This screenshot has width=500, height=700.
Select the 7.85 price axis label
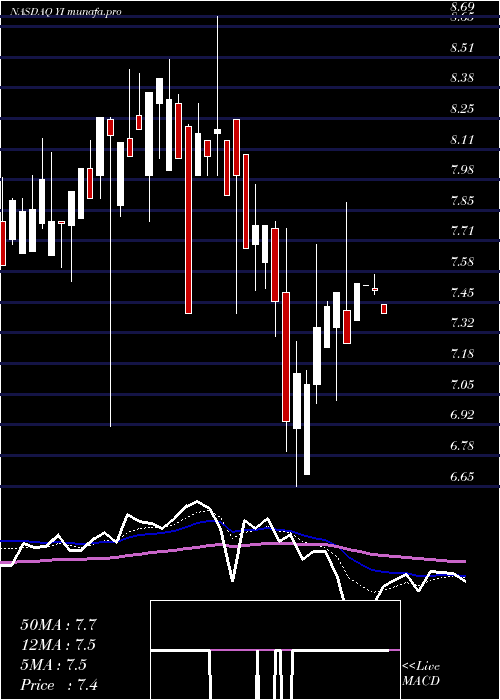point(462,200)
